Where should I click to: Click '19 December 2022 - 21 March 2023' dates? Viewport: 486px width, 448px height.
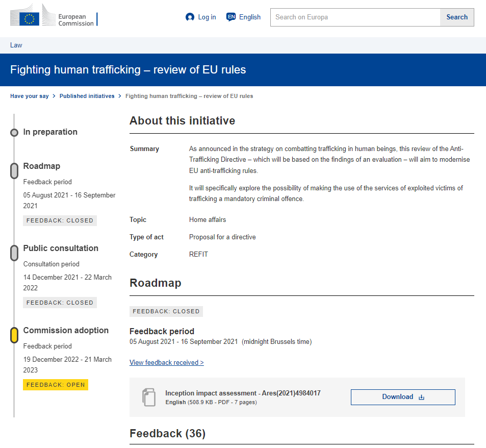(x=67, y=365)
